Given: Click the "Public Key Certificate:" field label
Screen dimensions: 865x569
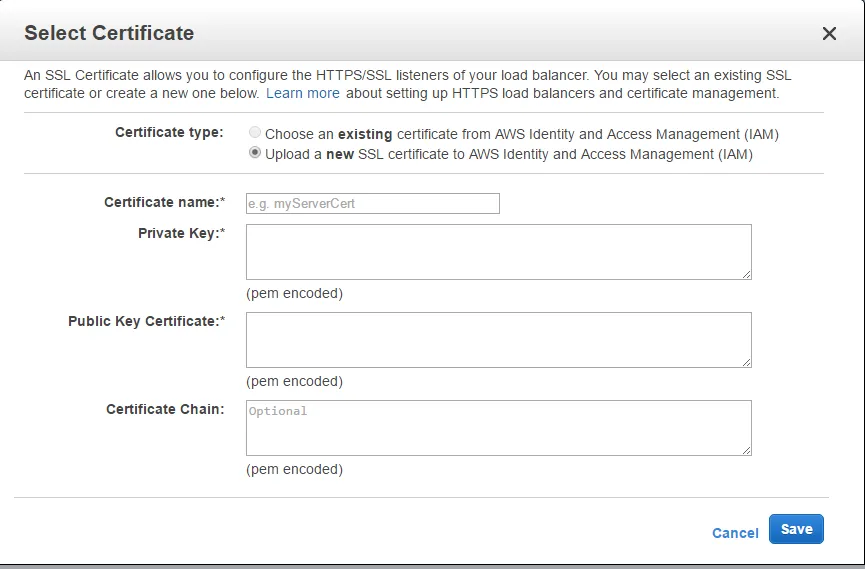Looking at the screenshot, I should (x=146, y=321).
